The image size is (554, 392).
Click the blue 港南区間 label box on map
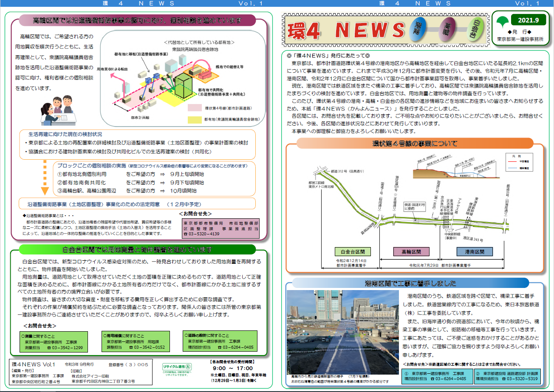(x=475, y=251)
